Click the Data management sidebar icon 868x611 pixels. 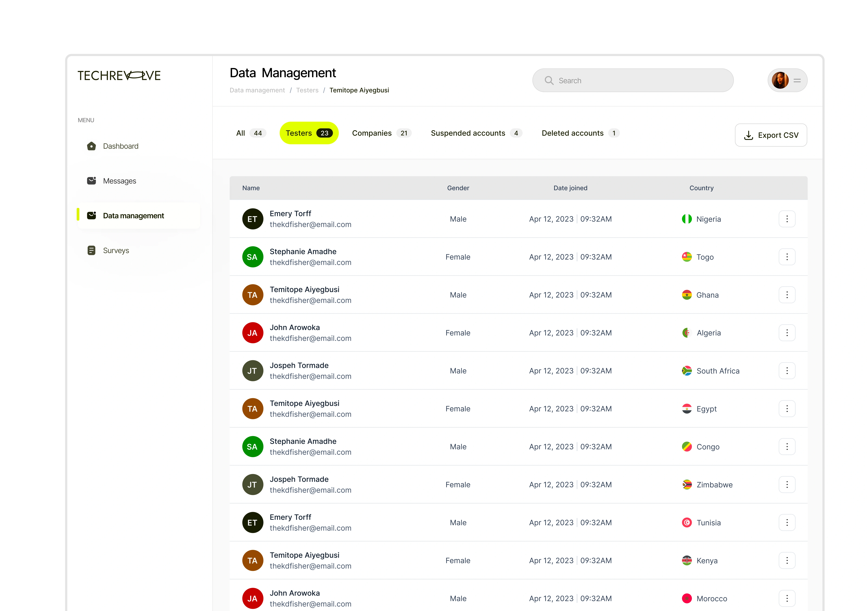(92, 215)
